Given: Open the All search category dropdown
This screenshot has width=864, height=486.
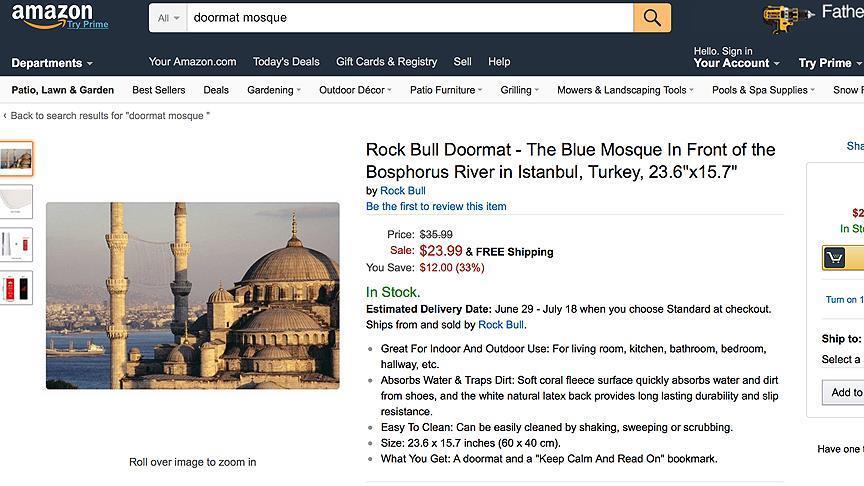Looking at the screenshot, I should pos(168,18).
